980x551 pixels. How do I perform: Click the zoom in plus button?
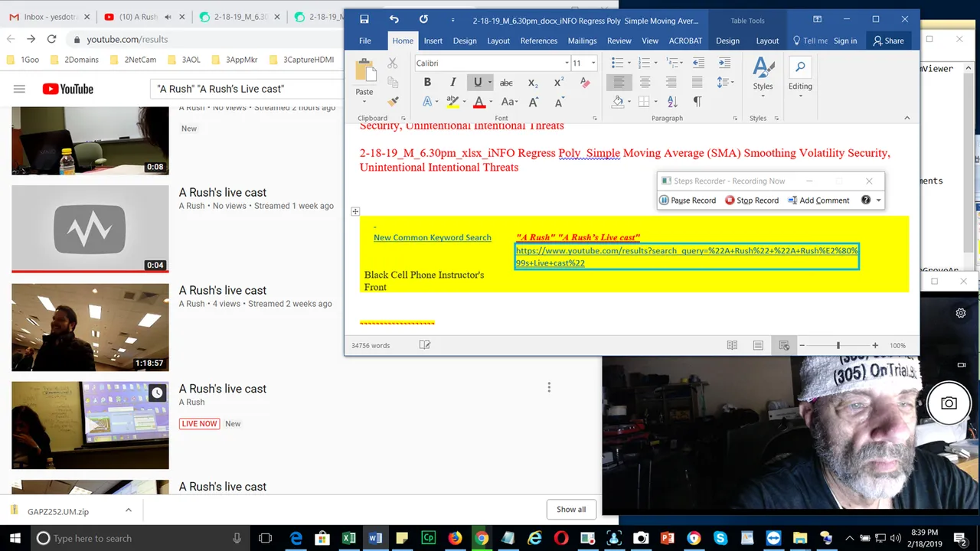(x=875, y=345)
